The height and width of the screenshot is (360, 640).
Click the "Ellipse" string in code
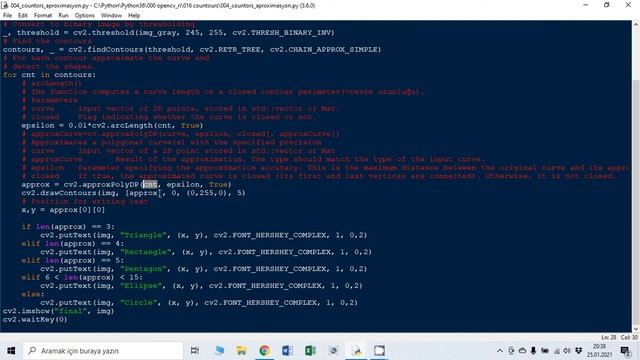141,286
